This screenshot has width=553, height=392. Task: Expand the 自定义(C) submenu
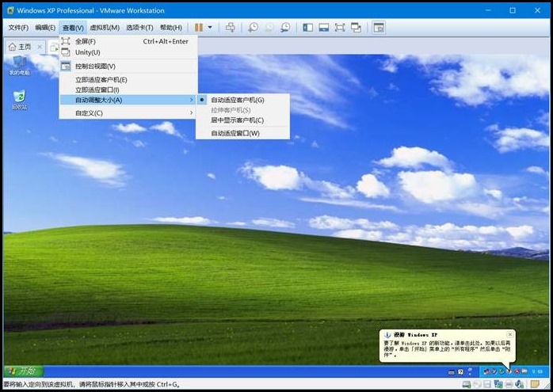click(128, 112)
